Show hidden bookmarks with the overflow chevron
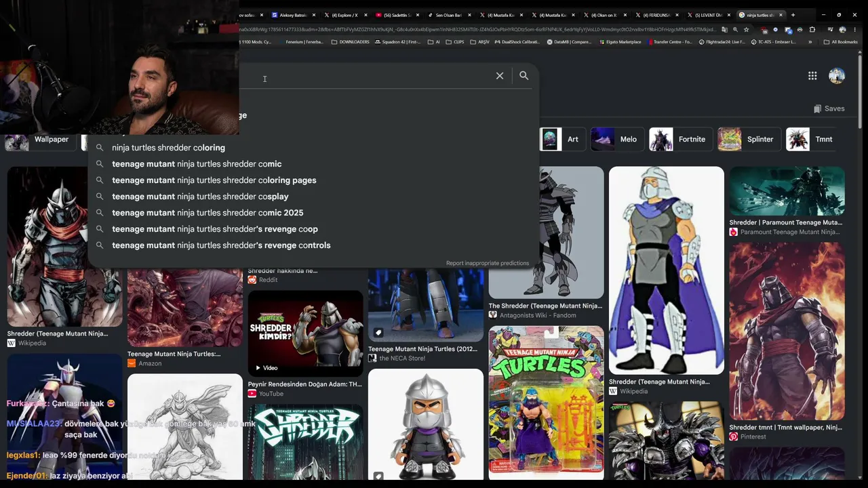This screenshot has width=868, height=488. tap(810, 42)
